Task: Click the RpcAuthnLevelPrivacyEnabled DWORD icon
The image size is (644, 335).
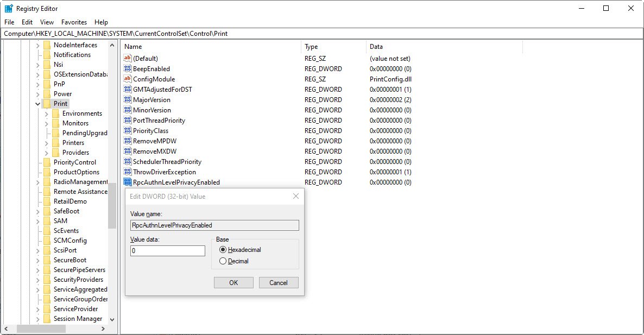Action: click(x=127, y=182)
